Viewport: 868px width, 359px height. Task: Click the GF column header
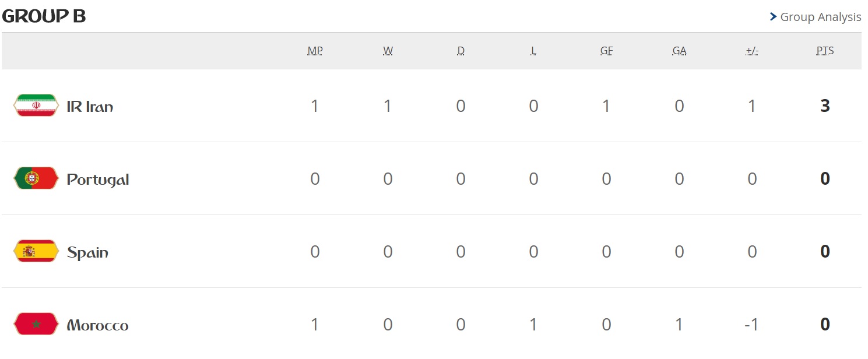click(x=606, y=51)
